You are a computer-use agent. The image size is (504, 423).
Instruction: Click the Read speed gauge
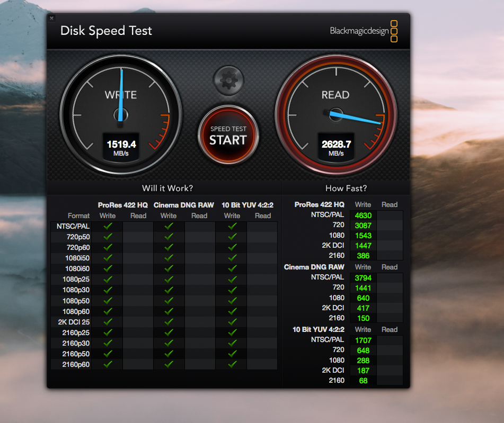point(336,114)
